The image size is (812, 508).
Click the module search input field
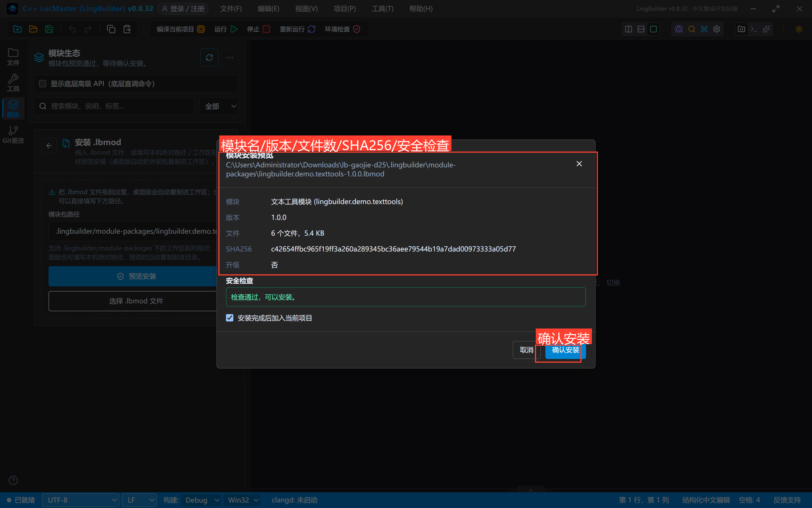(114, 106)
